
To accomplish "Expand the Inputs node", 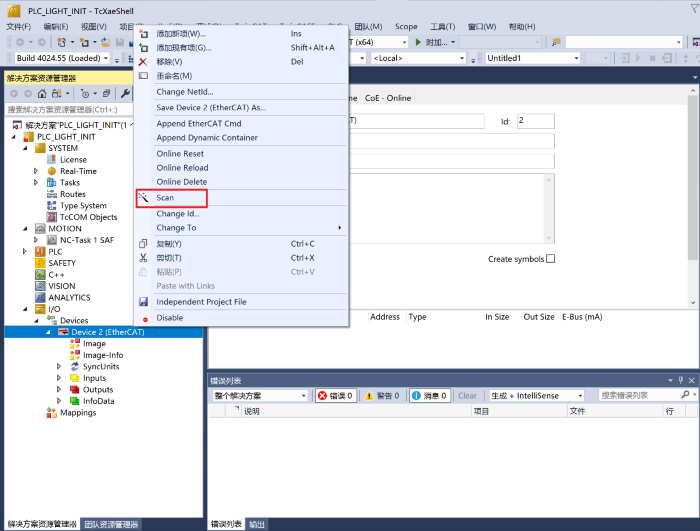I will (x=59, y=378).
